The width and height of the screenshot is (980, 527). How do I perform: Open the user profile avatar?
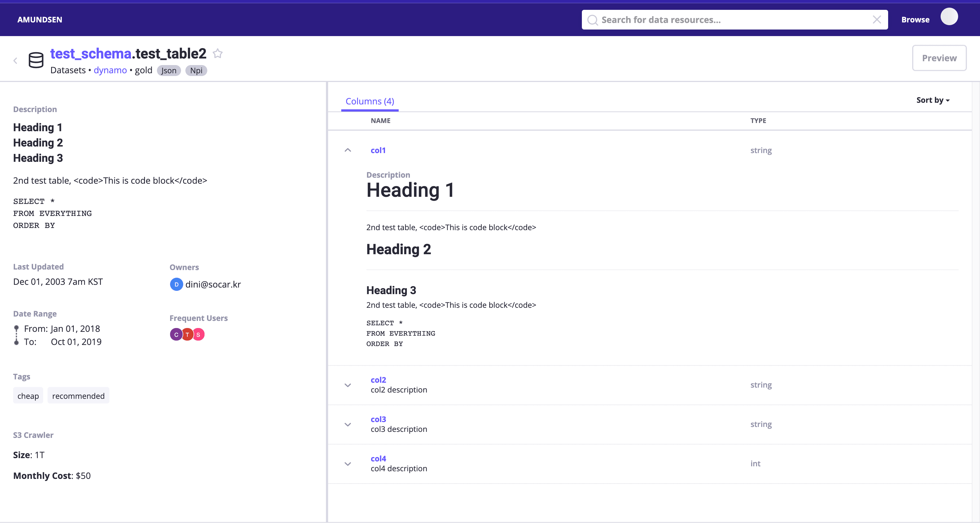point(949,17)
